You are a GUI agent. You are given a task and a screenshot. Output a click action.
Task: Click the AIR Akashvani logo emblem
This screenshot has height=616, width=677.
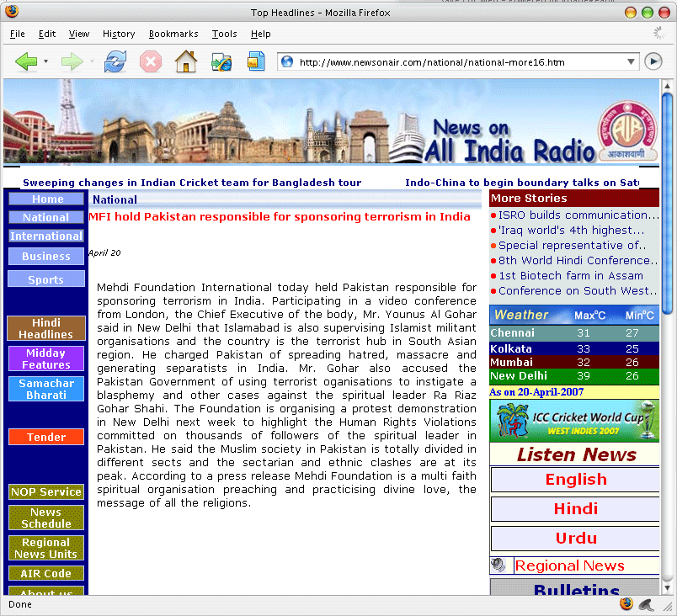(627, 130)
